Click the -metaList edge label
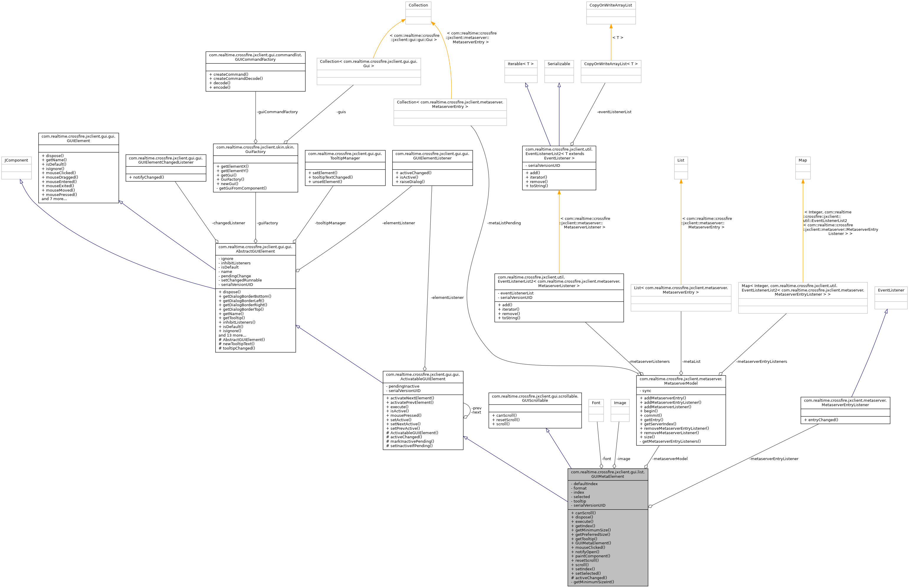The image size is (909, 588). [691, 361]
